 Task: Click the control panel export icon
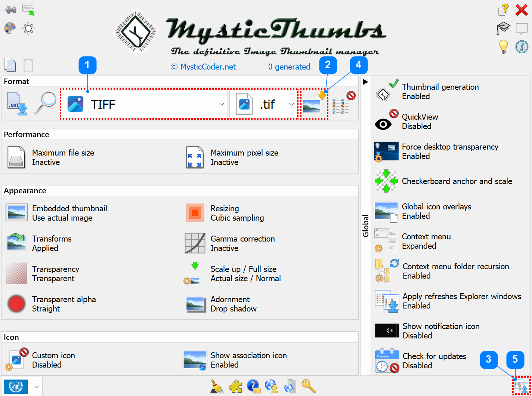tap(28, 9)
